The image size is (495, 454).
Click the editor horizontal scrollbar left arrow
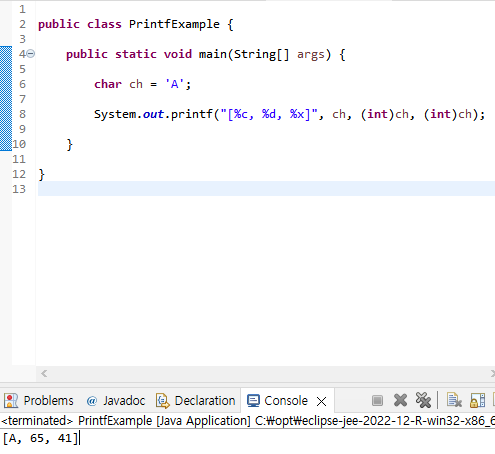tap(44, 373)
